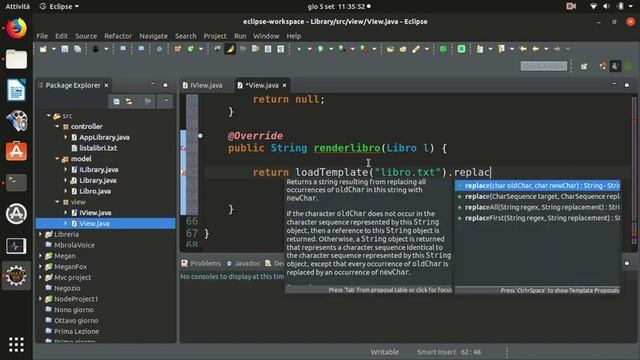The width and height of the screenshot is (640, 360).
Task: Open the Files manager from dock
Action: click(x=16, y=60)
